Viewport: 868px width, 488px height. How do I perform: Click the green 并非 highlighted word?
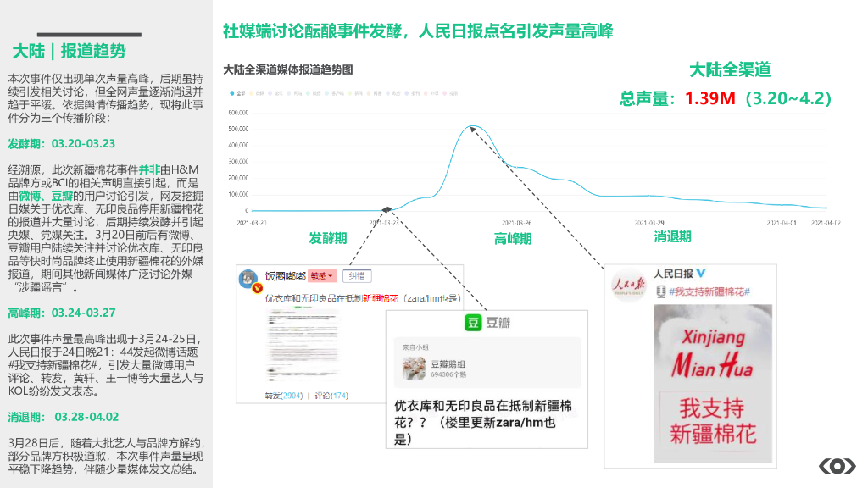click(149, 169)
